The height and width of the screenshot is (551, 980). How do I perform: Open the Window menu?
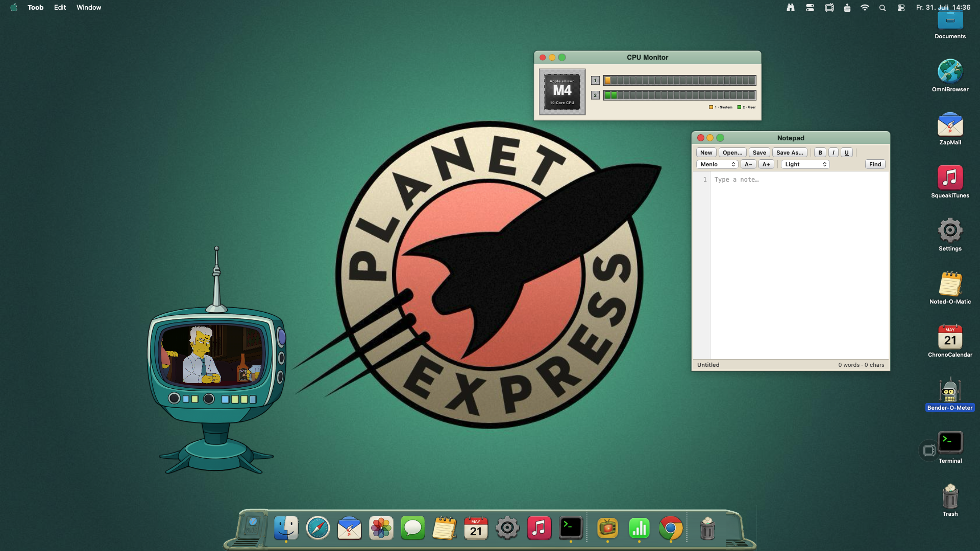click(89, 8)
